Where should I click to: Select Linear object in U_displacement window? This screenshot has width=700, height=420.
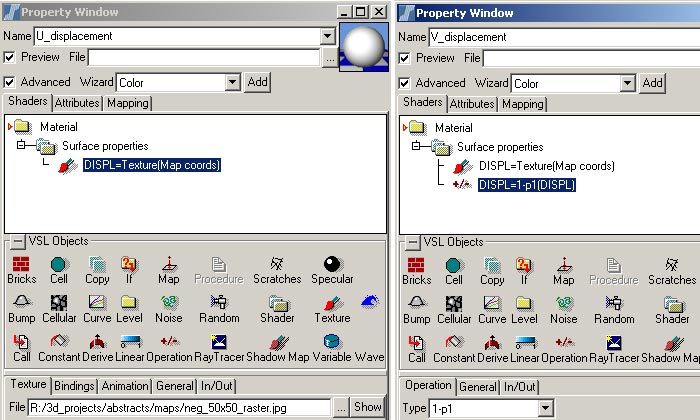click(130, 349)
